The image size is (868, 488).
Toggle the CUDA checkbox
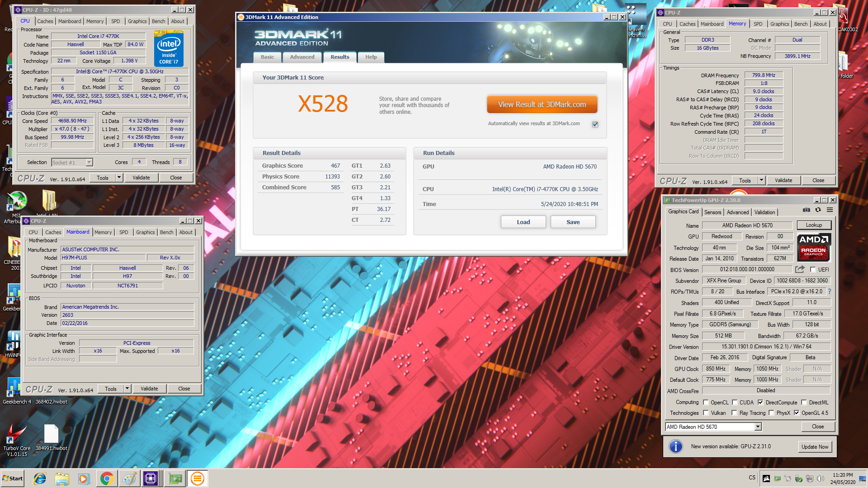point(735,403)
